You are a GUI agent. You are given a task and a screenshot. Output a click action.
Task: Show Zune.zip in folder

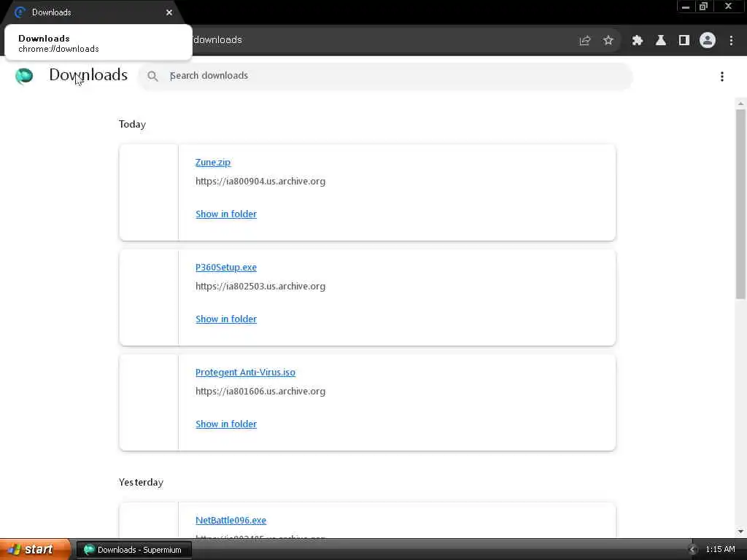pos(226,214)
